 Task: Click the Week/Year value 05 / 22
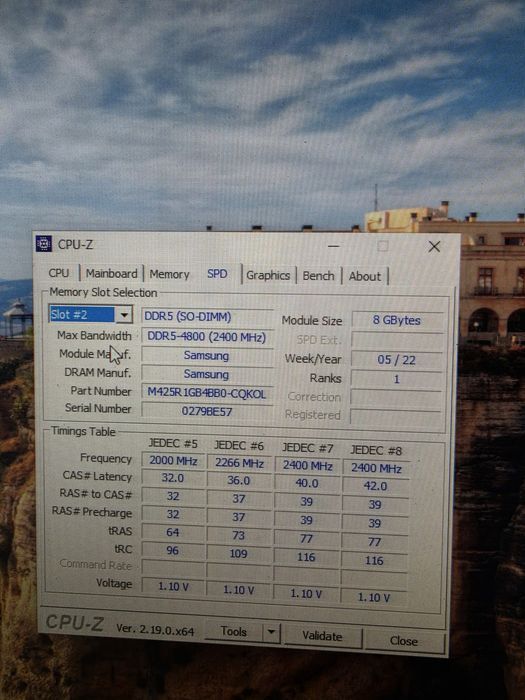click(397, 359)
